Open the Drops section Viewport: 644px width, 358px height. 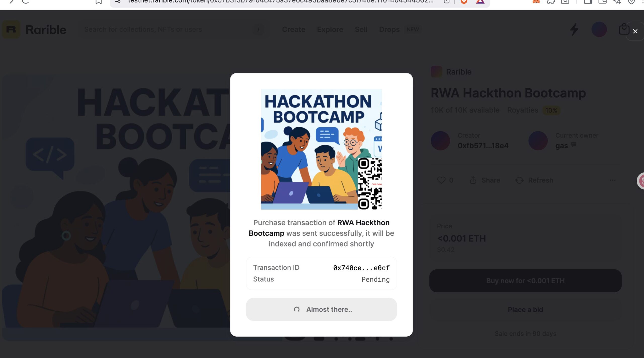coord(389,29)
